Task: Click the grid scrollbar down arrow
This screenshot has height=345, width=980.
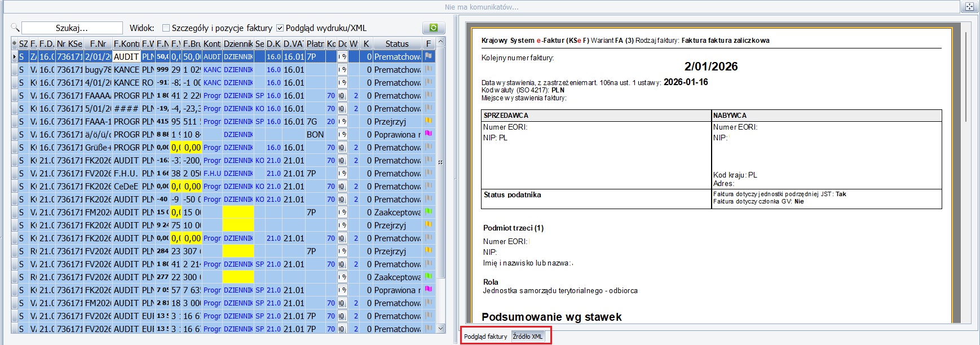Action: pyautogui.click(x=441, y=328)
